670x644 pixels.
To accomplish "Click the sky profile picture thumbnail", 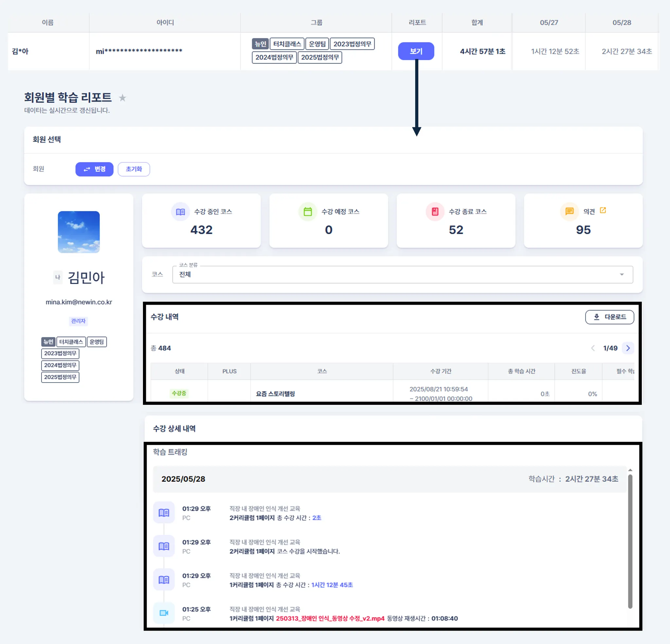I will click(x=79, y=232).
